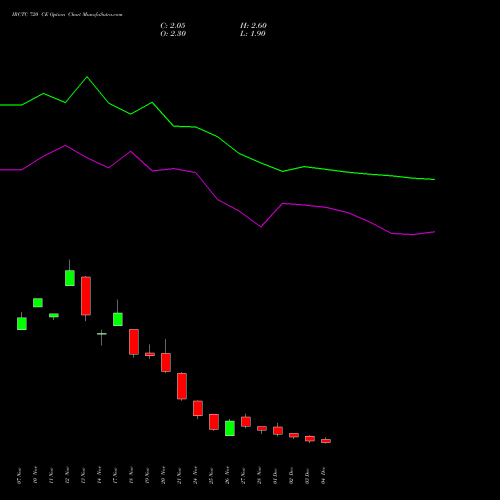Viewport: 500px width, 500px height.
Task: Click the 18 Nov date axis label
Action: 131,476
